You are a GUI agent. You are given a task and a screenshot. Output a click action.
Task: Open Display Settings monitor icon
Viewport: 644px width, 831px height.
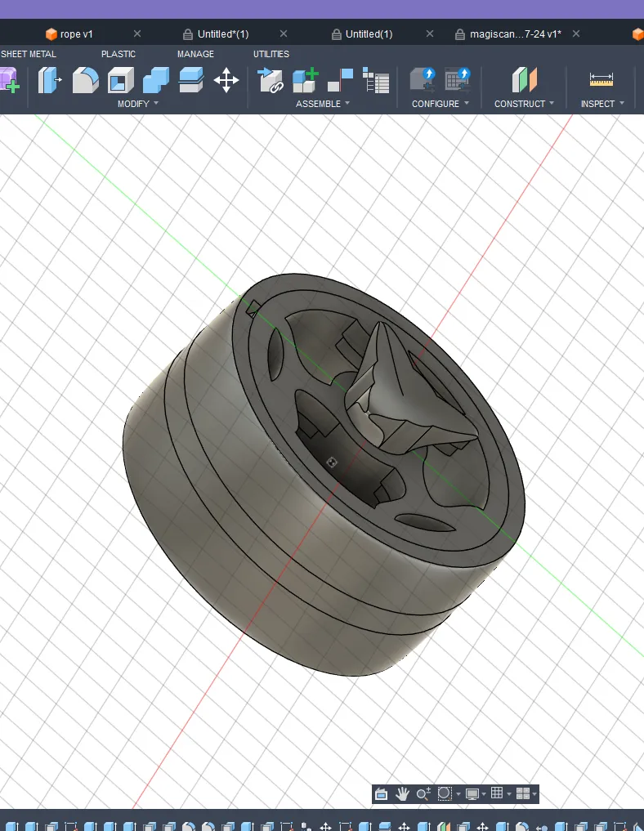[472, 793]
